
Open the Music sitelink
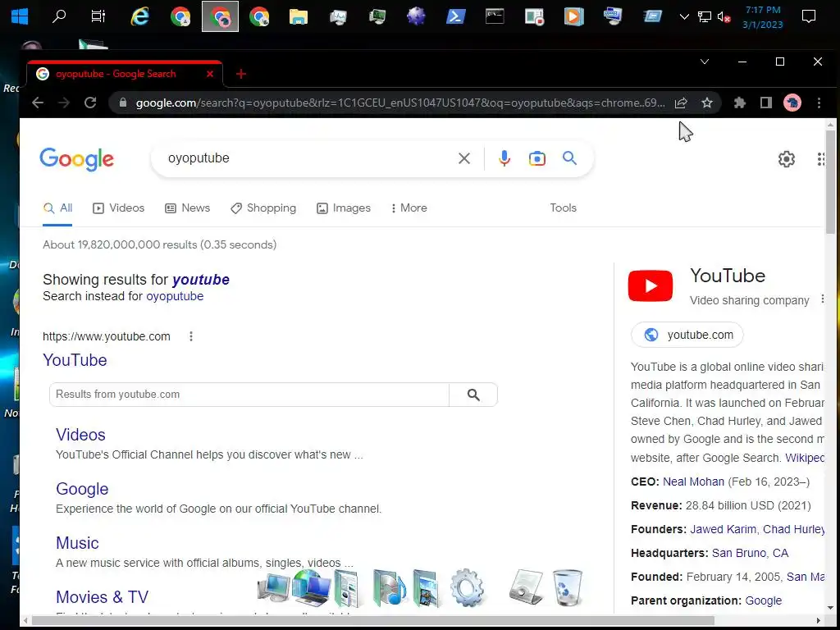tap(77, 543)
